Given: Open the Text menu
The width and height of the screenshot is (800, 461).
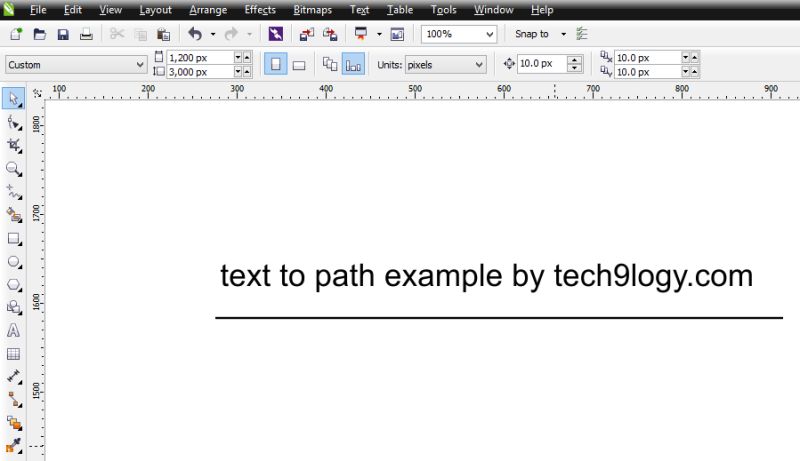Looking at the screenshot, I should (x=359, y=10).
